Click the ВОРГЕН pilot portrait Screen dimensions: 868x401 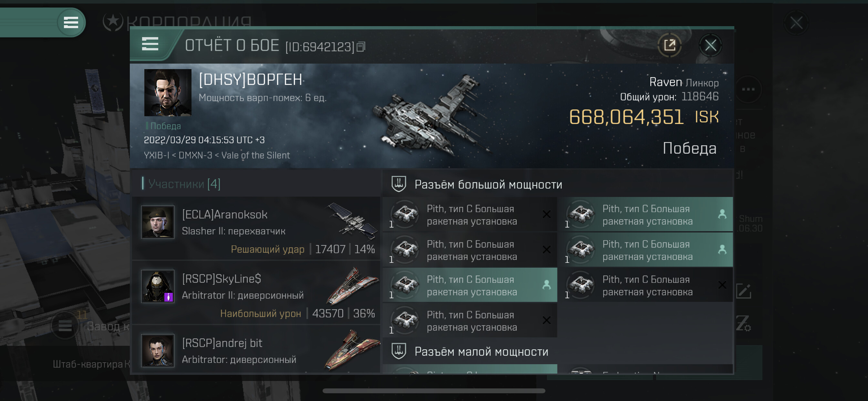[x=168, y=93]
